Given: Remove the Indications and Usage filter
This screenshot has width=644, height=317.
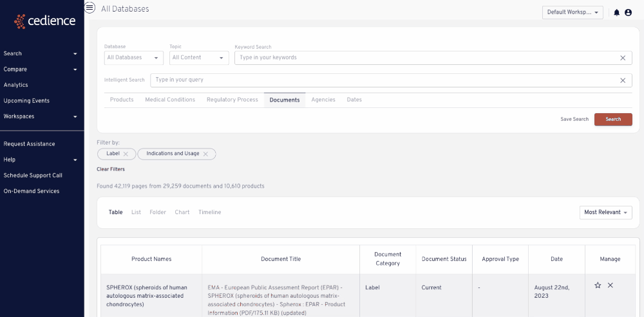Looking at the screenshot, I should tap(205, 154).
